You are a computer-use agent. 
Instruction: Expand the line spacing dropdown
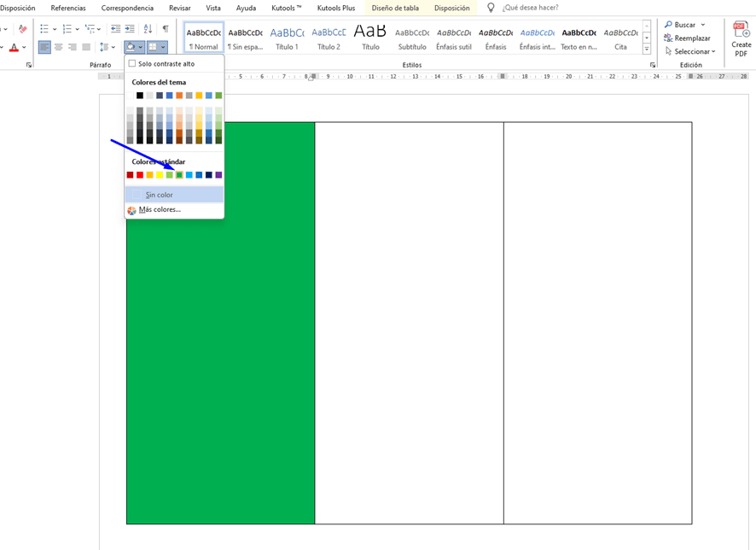[113, 47]
